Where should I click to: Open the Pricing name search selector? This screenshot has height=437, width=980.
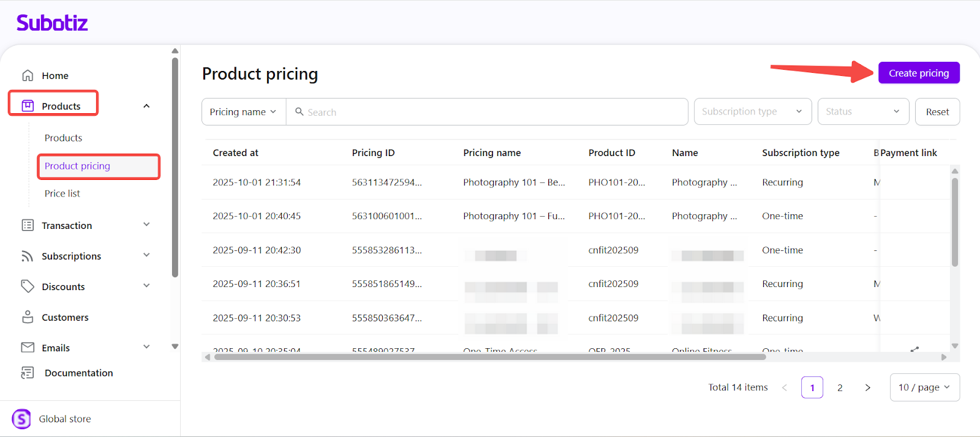click(243, 112)
